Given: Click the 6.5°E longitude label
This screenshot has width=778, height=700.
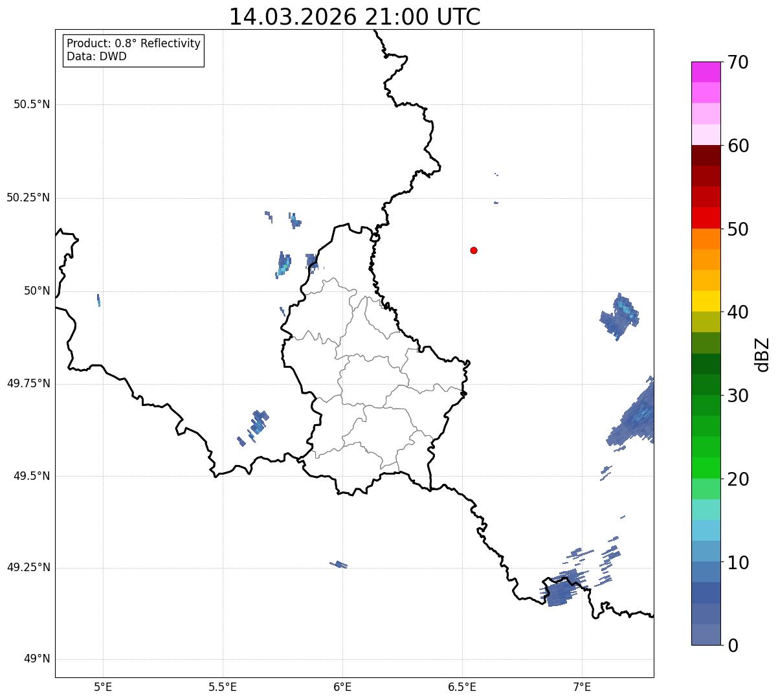Looking at the screenshot, I should tap(462, 686).
